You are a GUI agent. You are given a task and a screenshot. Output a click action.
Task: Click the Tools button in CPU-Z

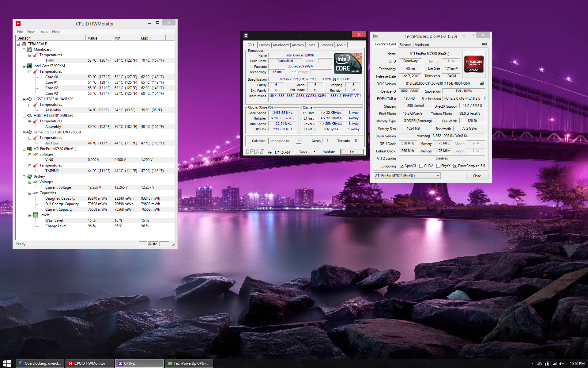click(303, 152)
